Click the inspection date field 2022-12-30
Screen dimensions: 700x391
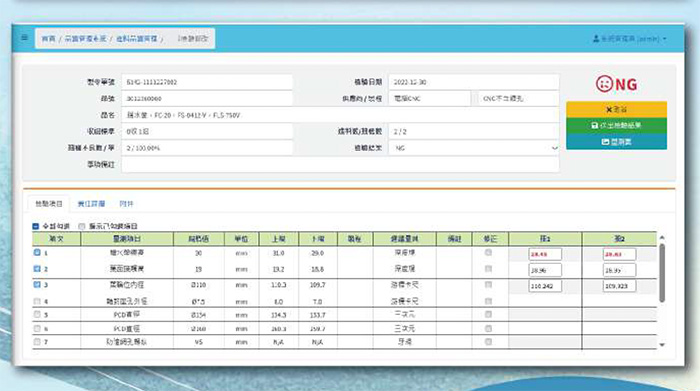click(474, 82)
